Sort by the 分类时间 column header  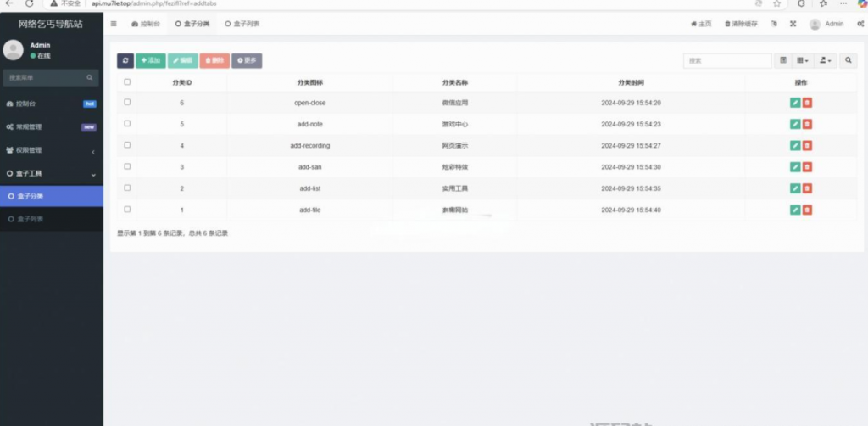click(631, 82)
